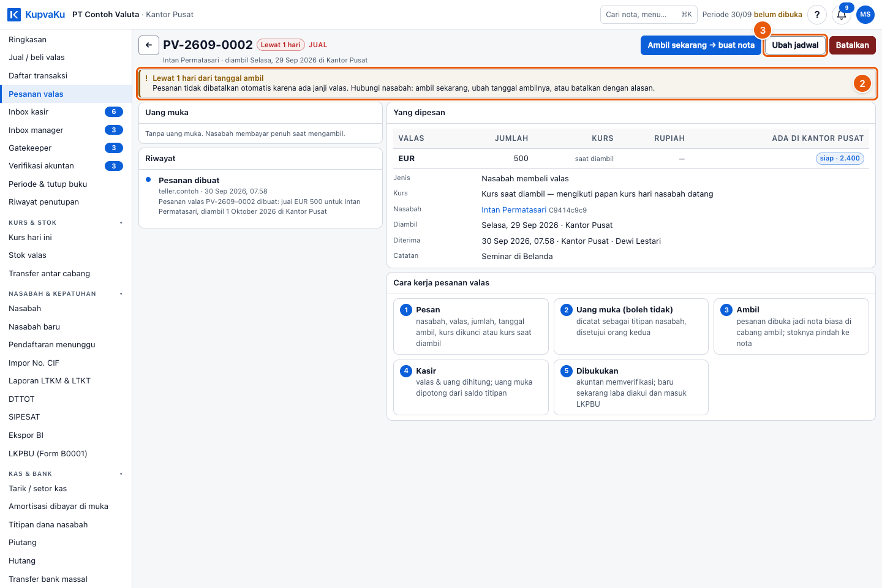This screenshot has height=588, width=882.
Task: Open DTTOT screening page
Action: pos(66,399)
